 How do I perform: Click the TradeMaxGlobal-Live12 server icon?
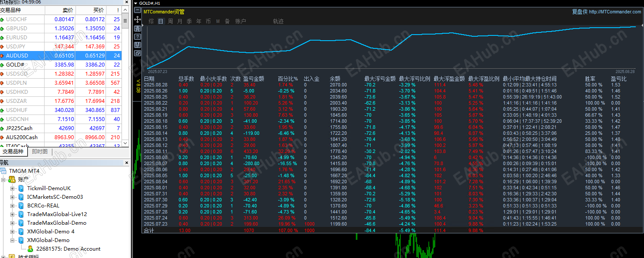[21, 214]
